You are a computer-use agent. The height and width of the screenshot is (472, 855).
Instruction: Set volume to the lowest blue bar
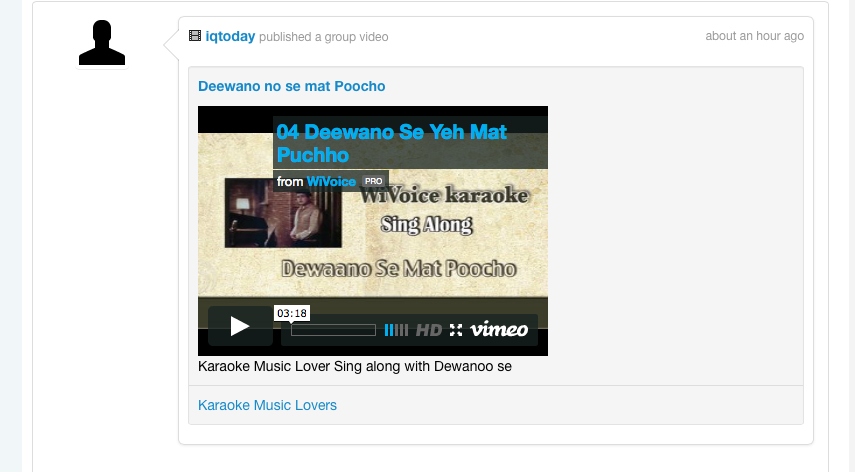(x=386, y=330)
